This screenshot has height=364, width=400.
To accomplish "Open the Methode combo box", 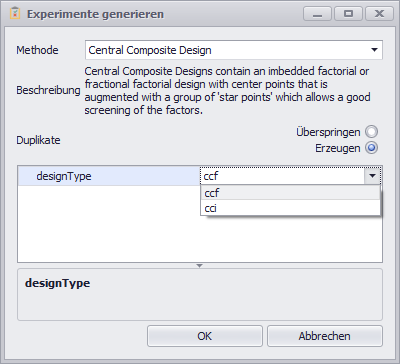I will coord(234,50).
